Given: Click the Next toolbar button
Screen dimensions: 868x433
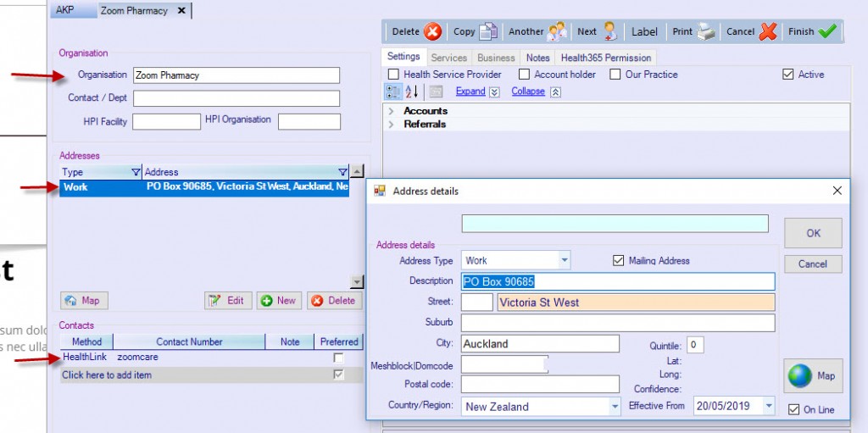Looking at the screenshot, I should 597,31.
